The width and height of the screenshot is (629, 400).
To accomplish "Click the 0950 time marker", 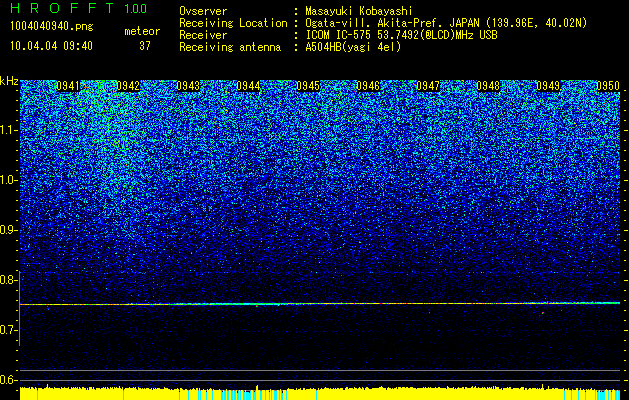I will [x=608, y=86].
